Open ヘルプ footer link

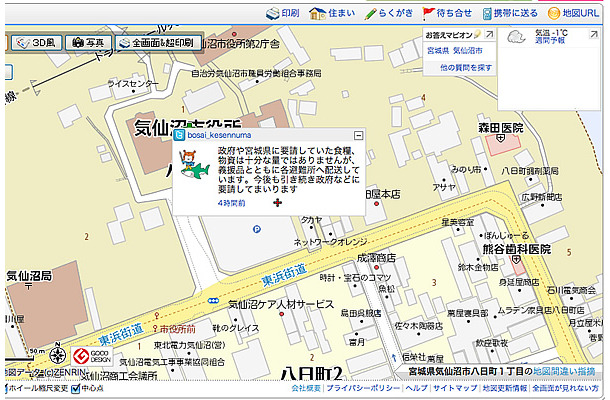(416, 388)
